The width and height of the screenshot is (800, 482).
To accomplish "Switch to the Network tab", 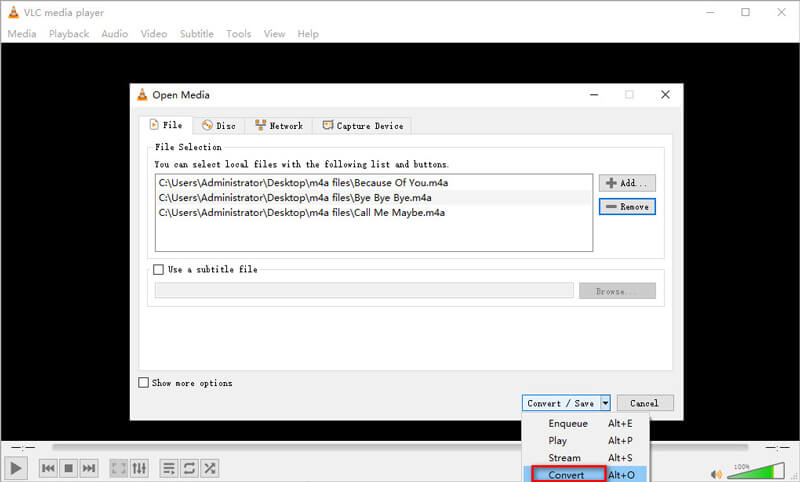I will tap(279, 125).
